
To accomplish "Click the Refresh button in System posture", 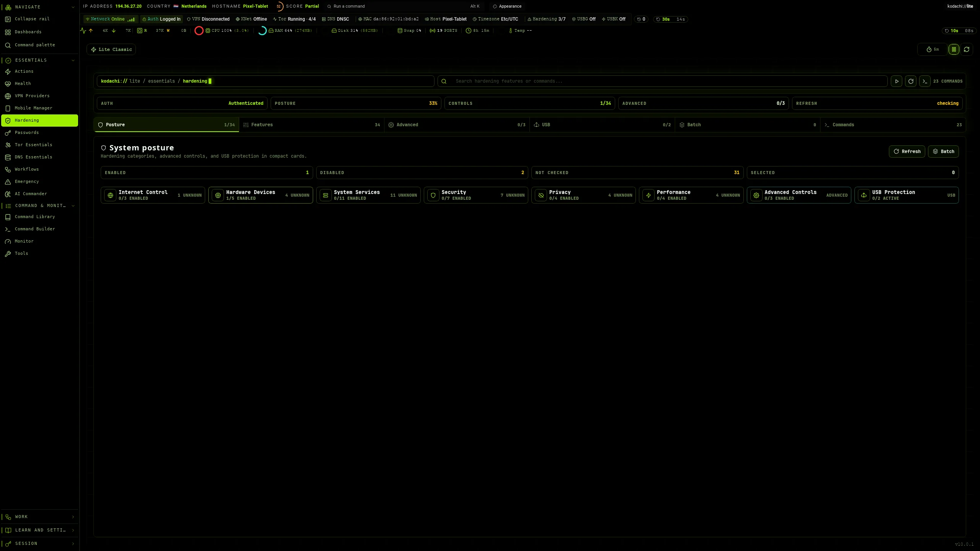I will 907,152.
